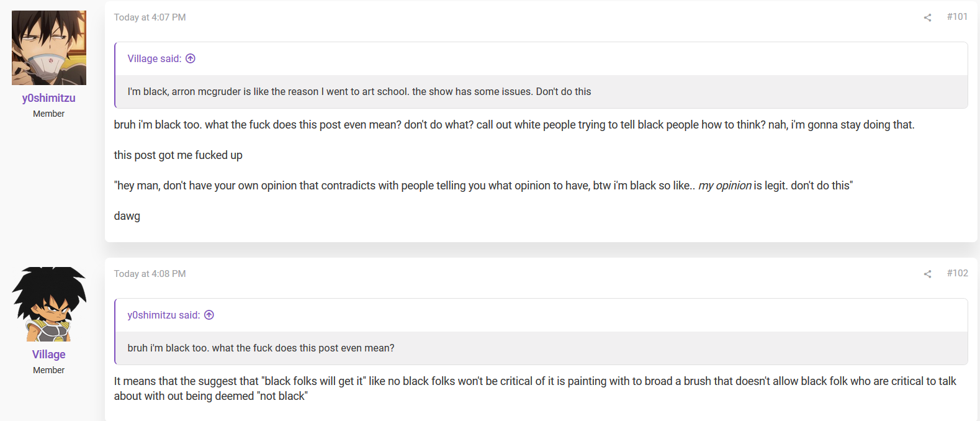
Task: Click timestamp Today at 4:07 PM
Action: coord(150,17)
